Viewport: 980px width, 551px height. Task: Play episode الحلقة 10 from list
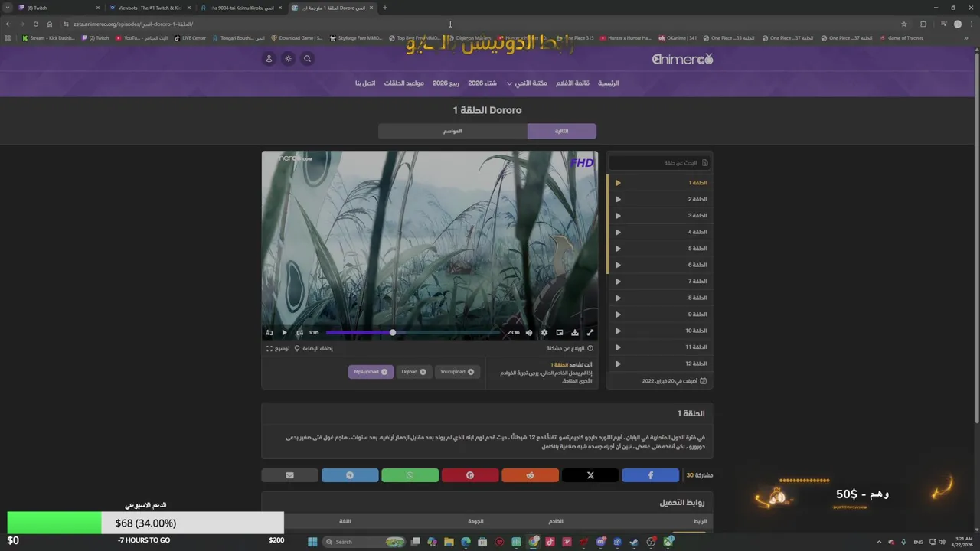point(660,331)
